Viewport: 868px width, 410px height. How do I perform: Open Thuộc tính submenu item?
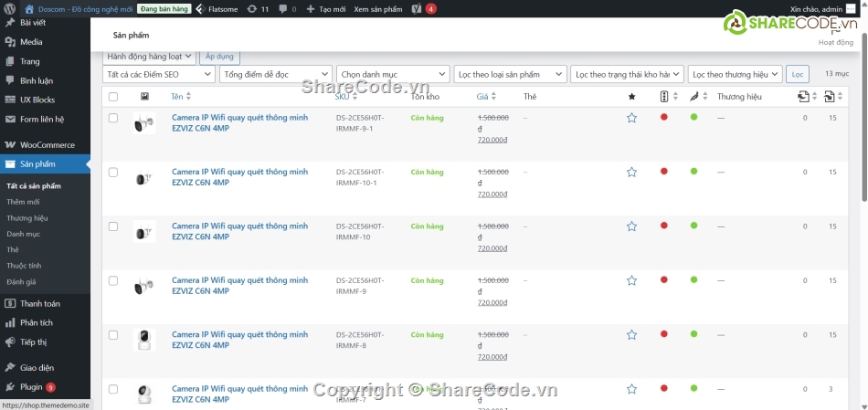24,266
